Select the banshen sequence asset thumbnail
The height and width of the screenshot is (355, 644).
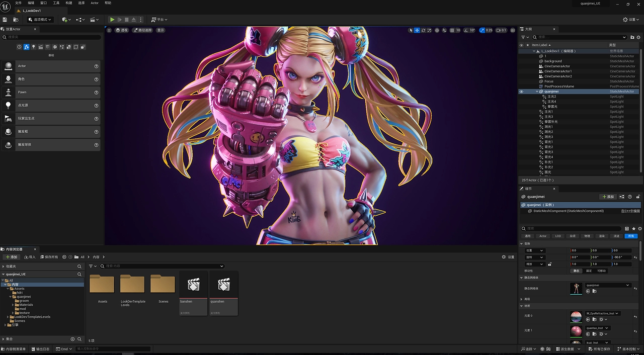click(x=193, y=286)
